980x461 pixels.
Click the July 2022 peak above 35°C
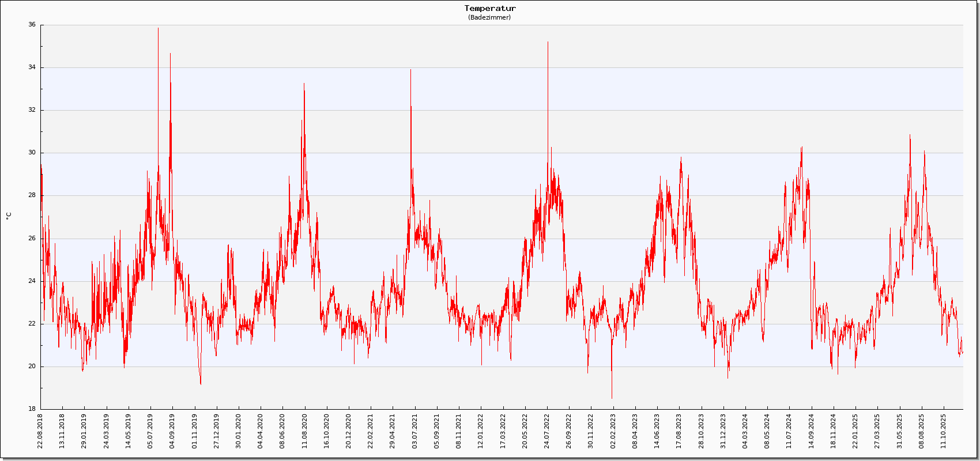click(548, 43)
